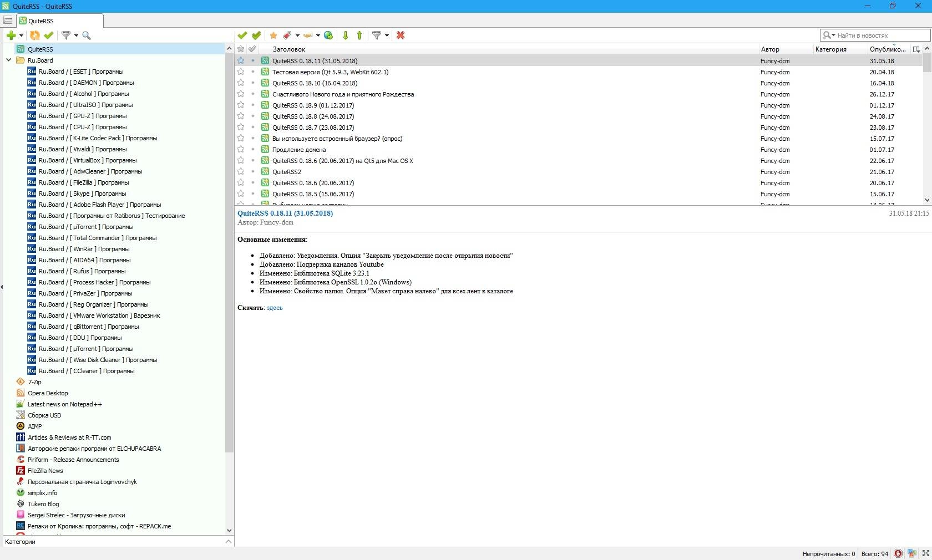Sort by Опублико... column header
Image resolution: width=932 pixels, height=560 pixels.
(889, 49)
